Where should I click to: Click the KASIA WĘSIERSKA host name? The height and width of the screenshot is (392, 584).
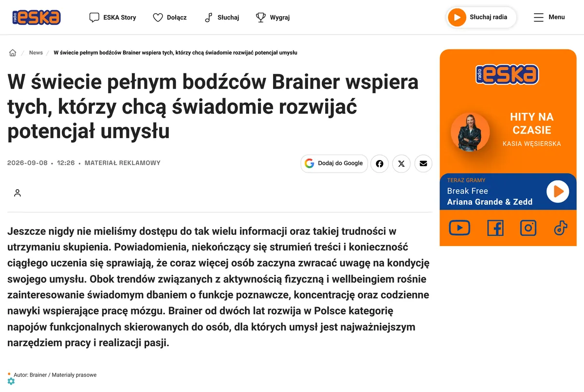coord(531,143)
